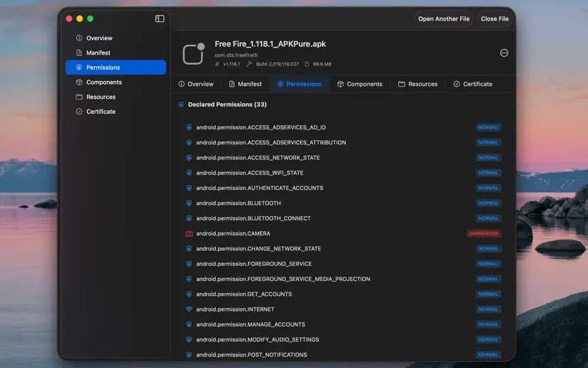Click the Close File button

tap(495, 19)
